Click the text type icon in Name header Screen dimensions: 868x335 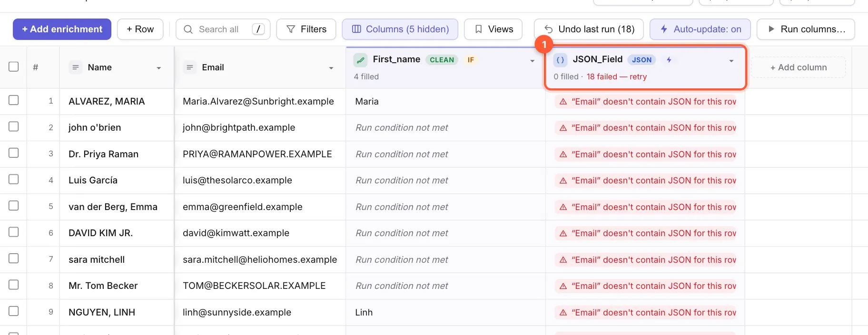pyautogui.click(x=75, y=67)
